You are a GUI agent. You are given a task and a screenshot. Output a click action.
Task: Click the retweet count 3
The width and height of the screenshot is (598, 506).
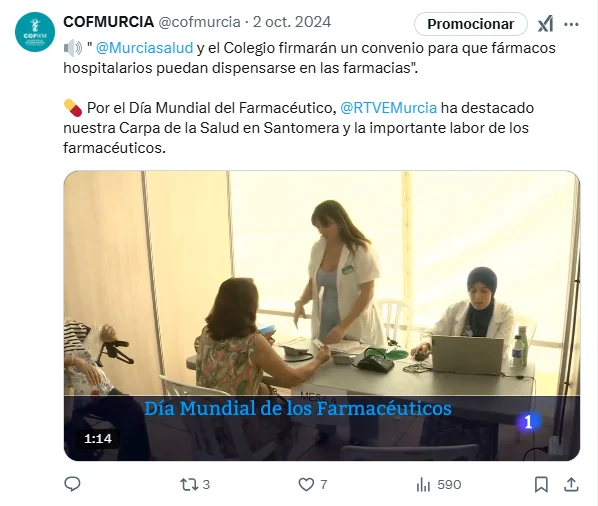pos(206,485)
